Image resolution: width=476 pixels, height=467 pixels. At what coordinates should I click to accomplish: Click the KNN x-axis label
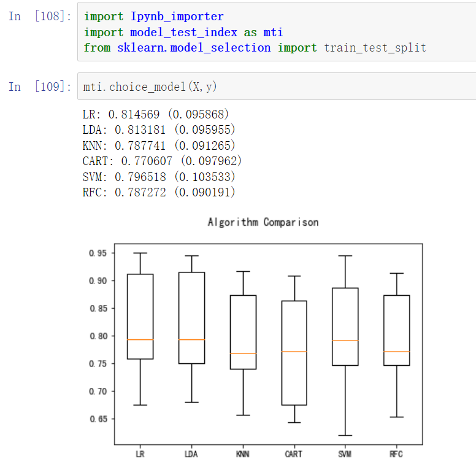(243, 454)
